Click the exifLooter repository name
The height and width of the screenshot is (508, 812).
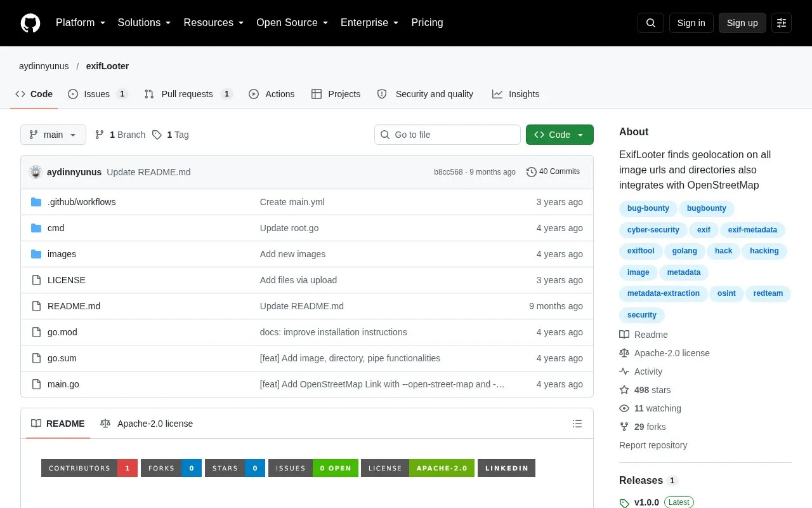click(x=107, y=66)
